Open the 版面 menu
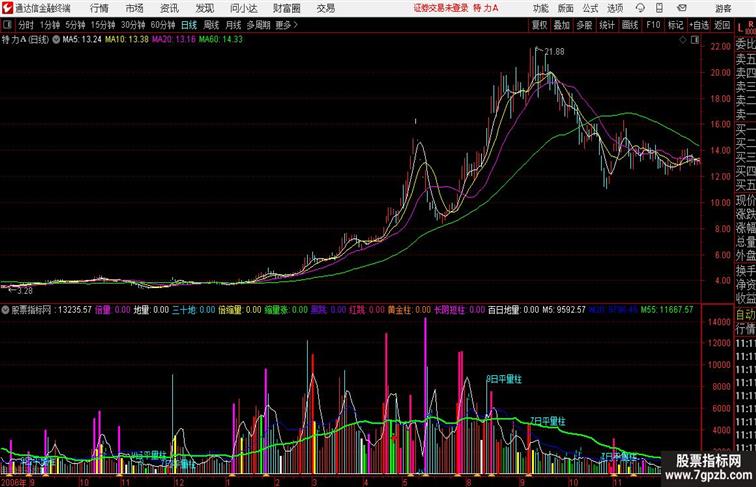This screenshot has height=487, width=756. click(x=566, y=8)
